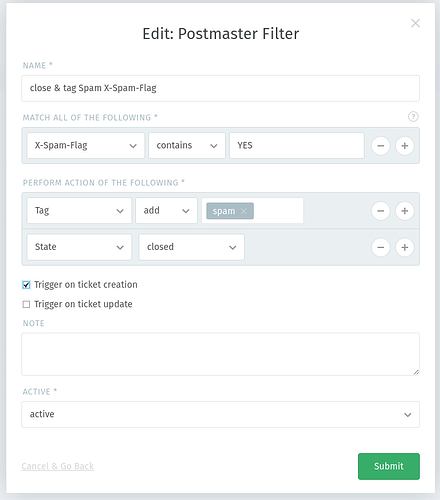
Task: Open the match conditions help icon
Action: [x=413, y=117]
